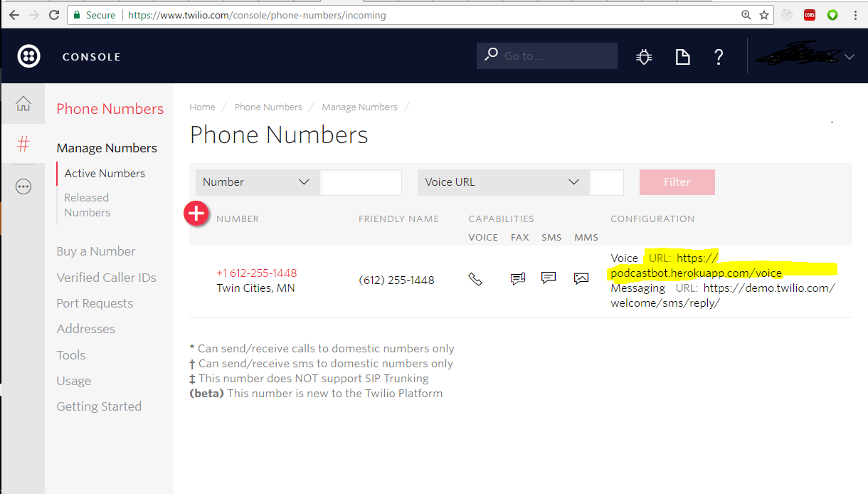The height and width of the screenshot is (494, 868).
Task: Click the CAPABILITIES column header
Action: coord(501,219)
